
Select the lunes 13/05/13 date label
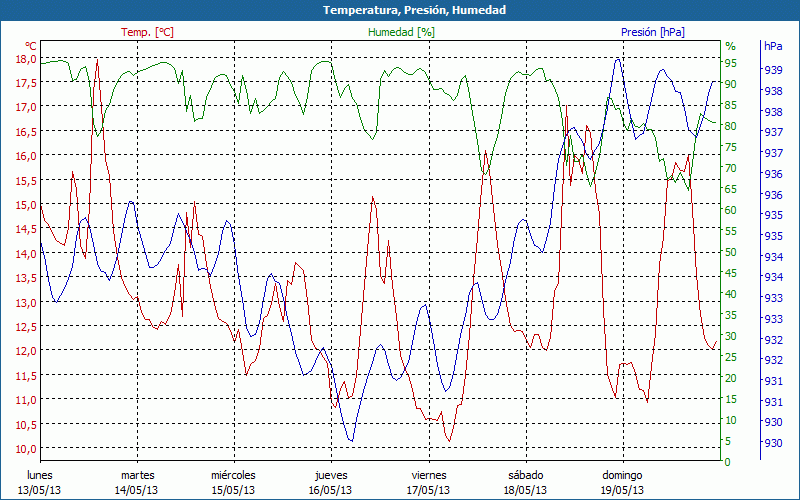(x=39, y=482)
